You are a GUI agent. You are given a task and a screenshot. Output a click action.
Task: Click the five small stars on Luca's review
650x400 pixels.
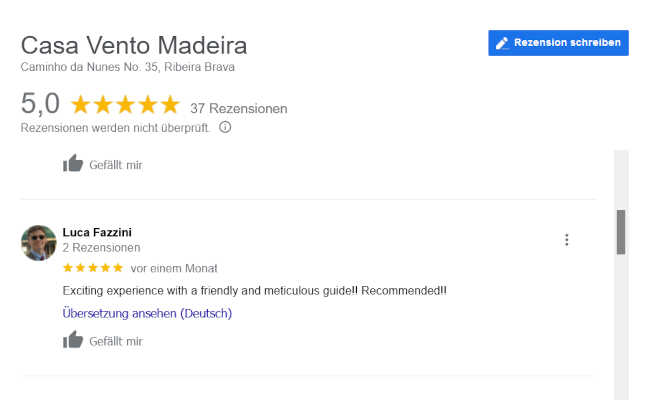click(x=93, y=268)
